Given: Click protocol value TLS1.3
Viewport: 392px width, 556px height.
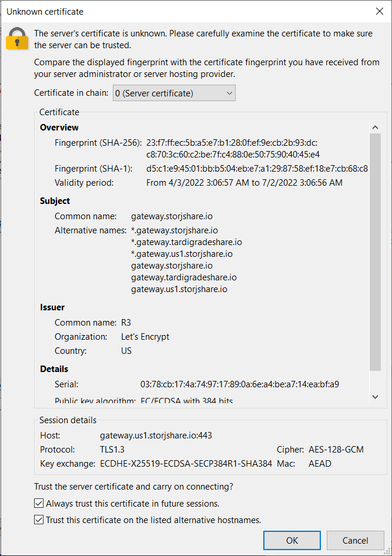Looking at the screenshot, I should point(112,449).
